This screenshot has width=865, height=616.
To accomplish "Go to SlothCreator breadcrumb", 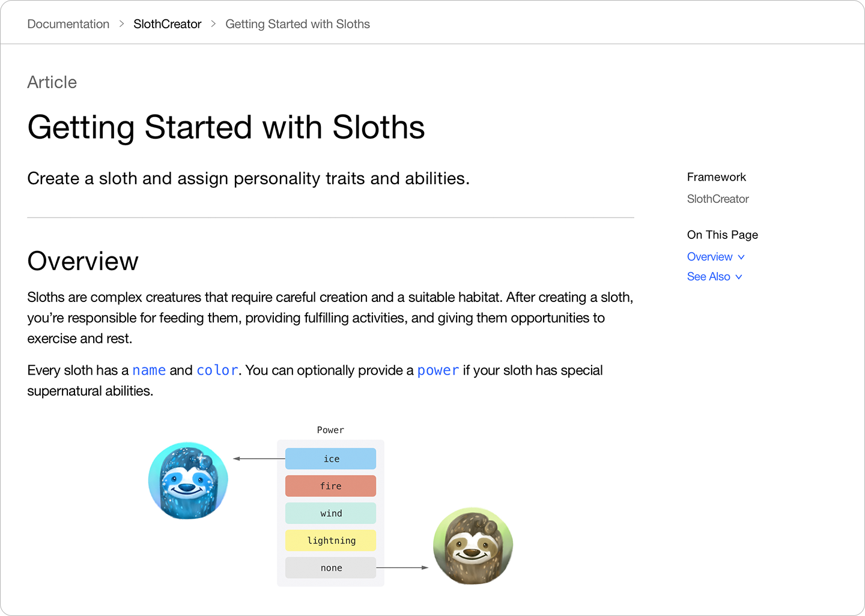I will point(168,24).
